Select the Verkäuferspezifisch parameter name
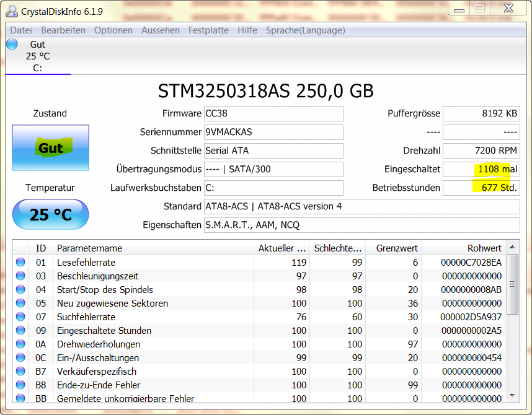This screenshot has width=532, height=415. 97,371
